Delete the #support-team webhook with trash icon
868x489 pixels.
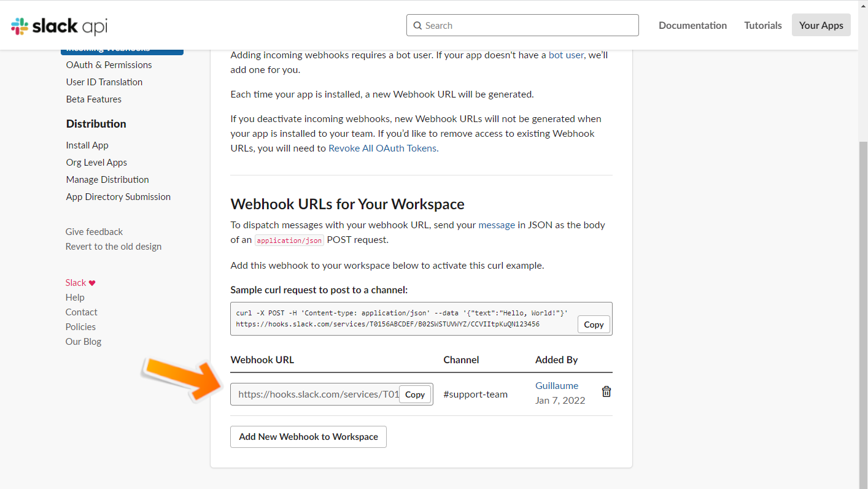(606, 391)
